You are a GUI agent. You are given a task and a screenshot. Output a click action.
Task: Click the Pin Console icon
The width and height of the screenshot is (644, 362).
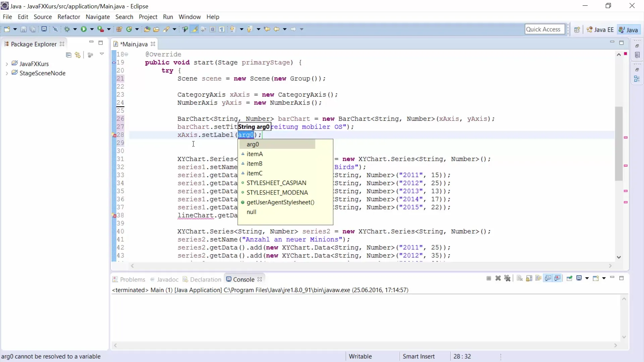[569, 278]
